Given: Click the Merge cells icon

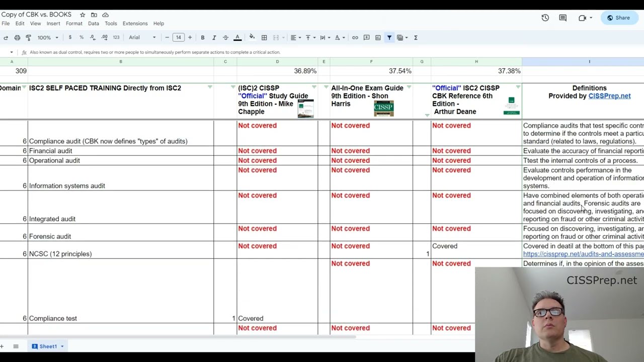Looking at the screenshot, I should pyautogui.click(x=276, y=38).
